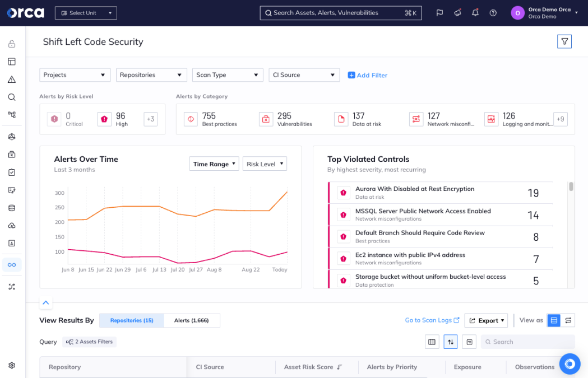Select the database icon in the sidebar
This screenshot has height=378, width=588.
(11, 208)
